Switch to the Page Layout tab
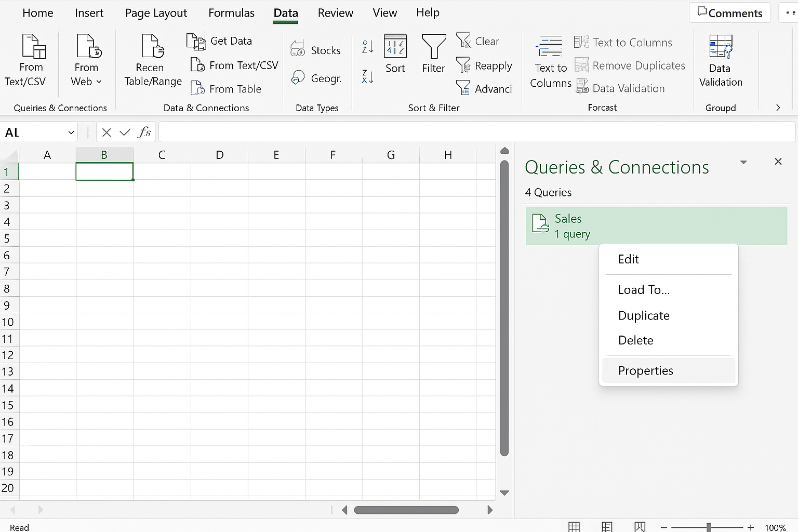 pos(156,13)
